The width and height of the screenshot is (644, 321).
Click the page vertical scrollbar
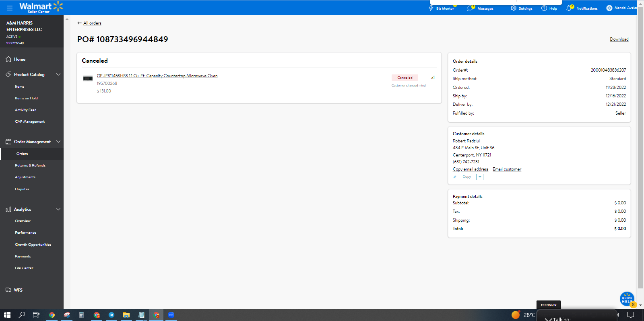coord(640,147)
